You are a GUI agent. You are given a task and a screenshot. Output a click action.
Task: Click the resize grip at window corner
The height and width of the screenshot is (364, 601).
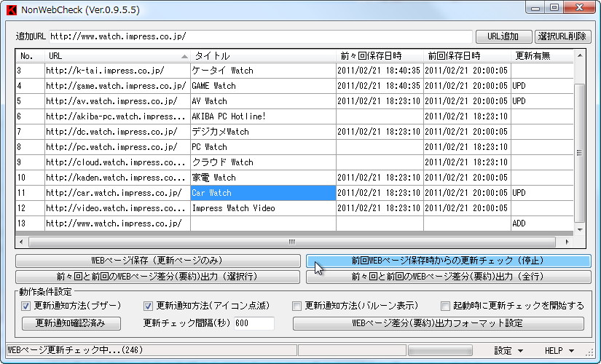[x=589, y=352]
